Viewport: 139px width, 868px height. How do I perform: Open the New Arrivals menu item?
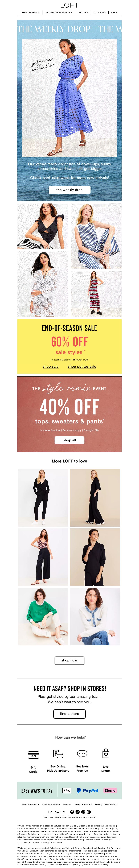click(31, 13)
